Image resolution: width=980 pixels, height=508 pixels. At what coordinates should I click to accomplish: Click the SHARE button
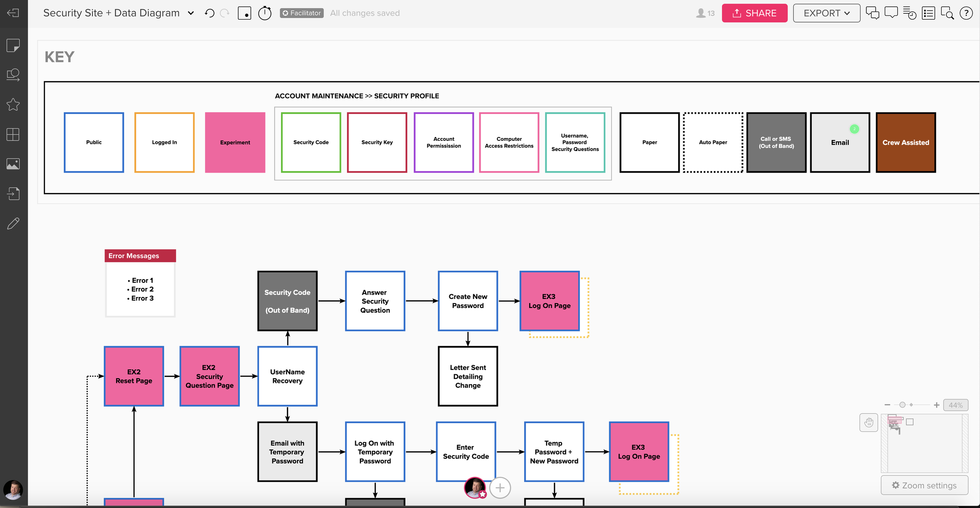point(754,13)
